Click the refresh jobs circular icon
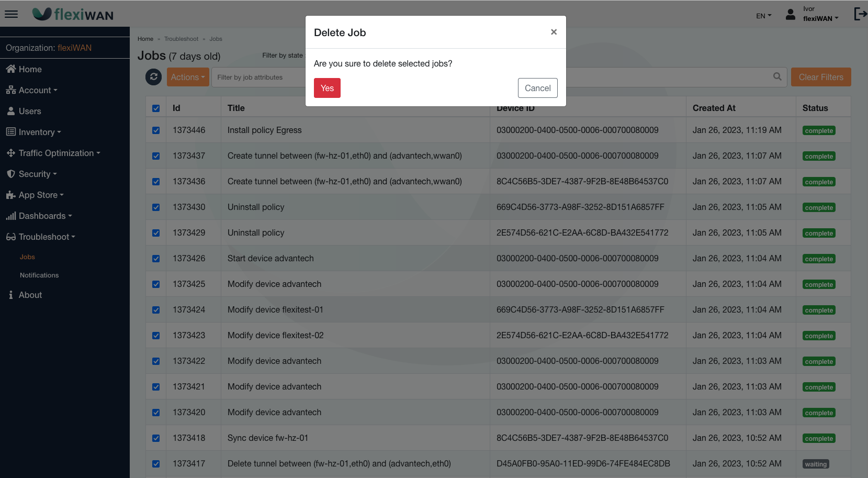 (x=153, y=77)
